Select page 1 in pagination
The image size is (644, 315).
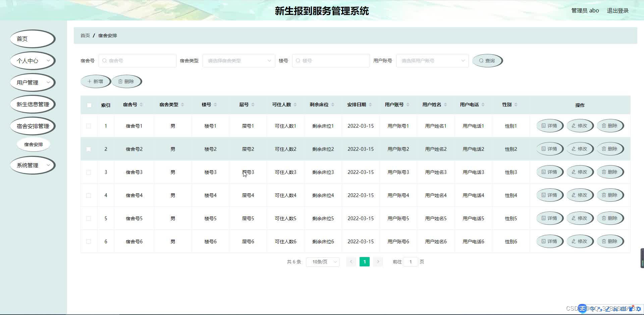(x=365, y=262)
